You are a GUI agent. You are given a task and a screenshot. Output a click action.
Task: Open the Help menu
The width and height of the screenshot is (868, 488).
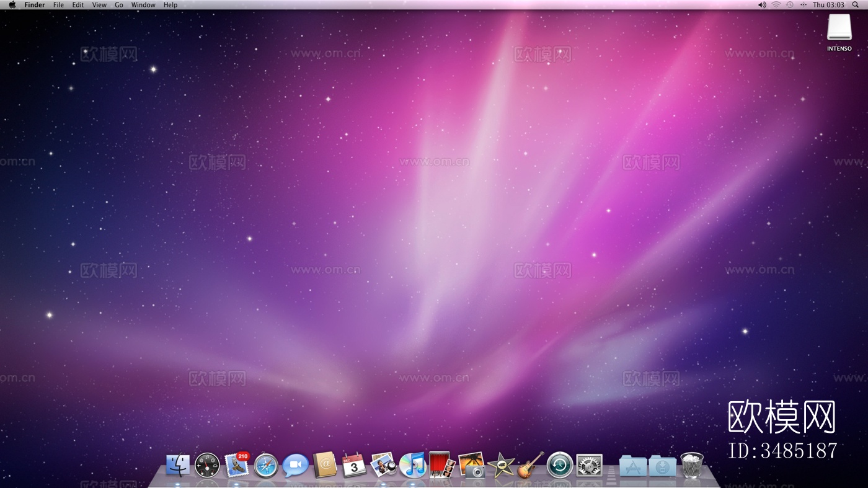[x=170, y=5]
